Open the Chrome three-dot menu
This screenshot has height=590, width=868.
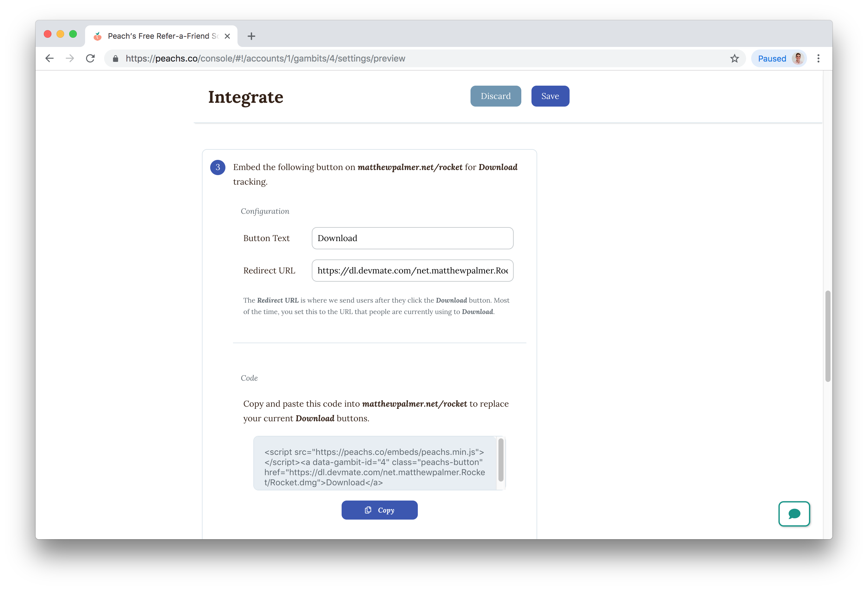pyautogui.click(x=818, y=58)
